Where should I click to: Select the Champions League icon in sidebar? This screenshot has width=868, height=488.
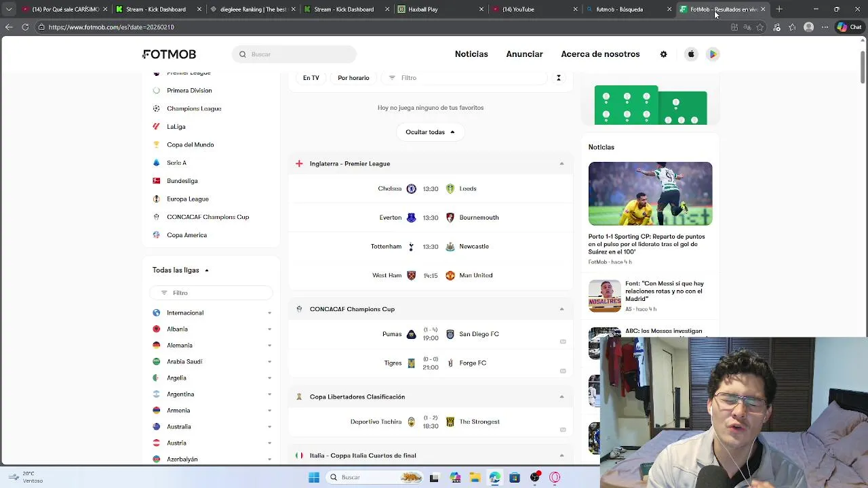pos(157,108)
